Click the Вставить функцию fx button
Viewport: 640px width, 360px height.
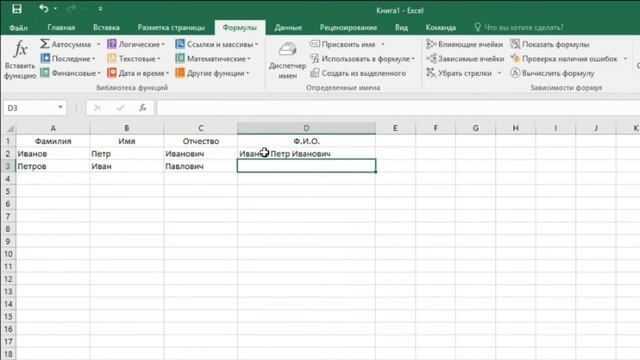pos(20,59)
